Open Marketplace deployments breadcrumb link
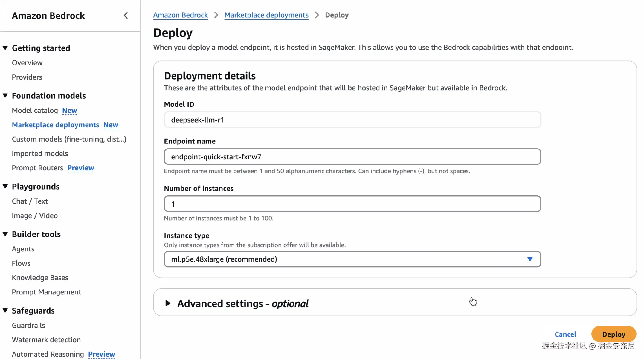 click(x=266, y=15)
